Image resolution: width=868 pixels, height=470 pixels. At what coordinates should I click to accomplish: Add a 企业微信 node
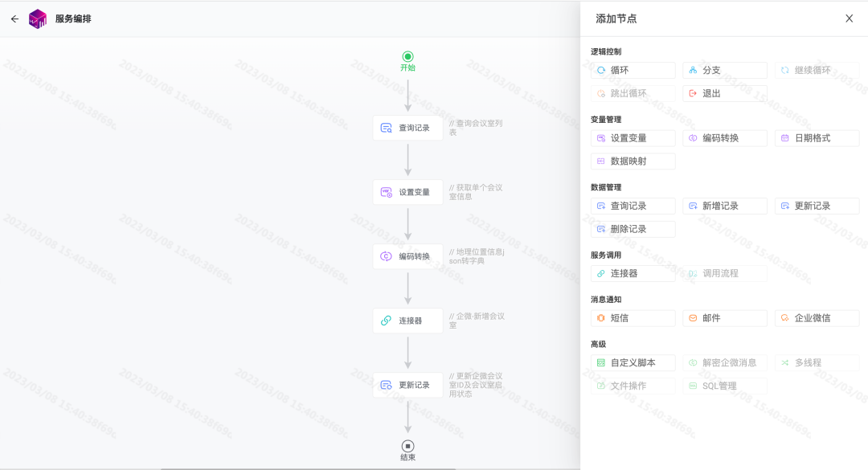pos(817,318)
